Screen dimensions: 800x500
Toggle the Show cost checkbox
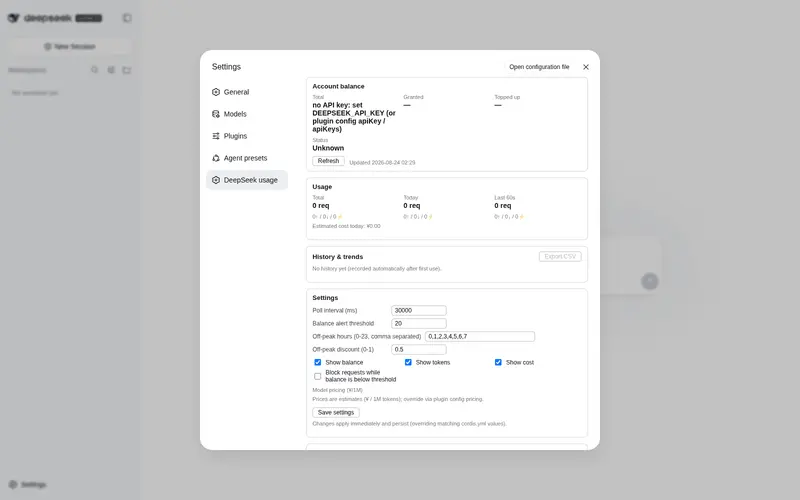click(x=498, y=362)
